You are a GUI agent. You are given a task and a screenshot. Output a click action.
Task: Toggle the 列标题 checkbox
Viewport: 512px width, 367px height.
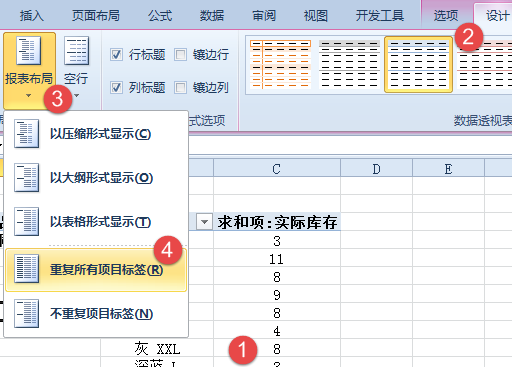pos(116,88)
